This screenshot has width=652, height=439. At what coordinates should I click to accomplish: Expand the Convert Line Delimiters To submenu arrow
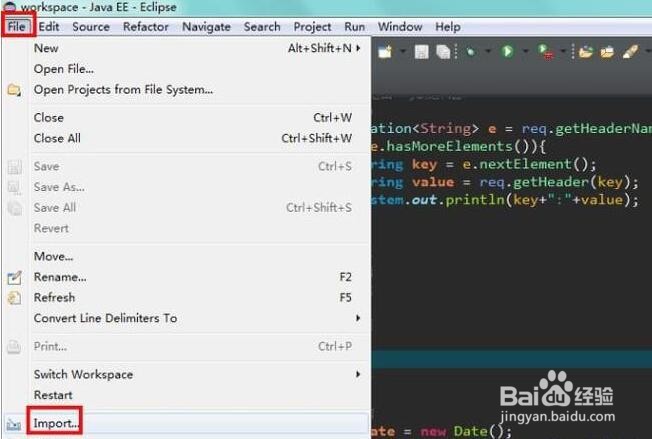(358, 318)
